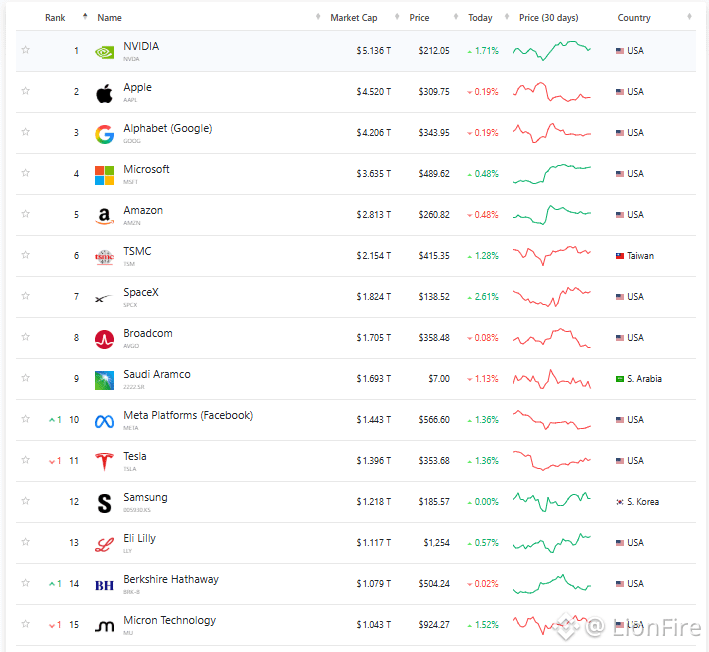This screenshot has height=652, width=709.
Task: Click the Eli Lilly logo icon
Action: coord(104,544)
